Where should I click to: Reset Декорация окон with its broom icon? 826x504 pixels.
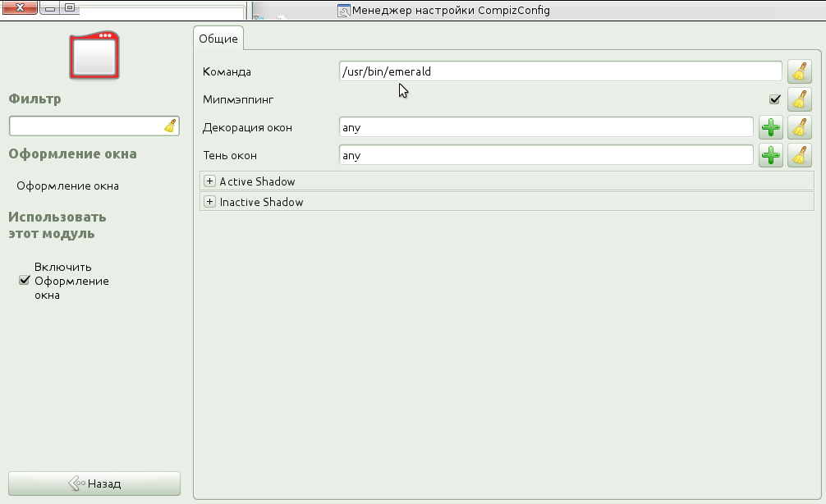799,127
